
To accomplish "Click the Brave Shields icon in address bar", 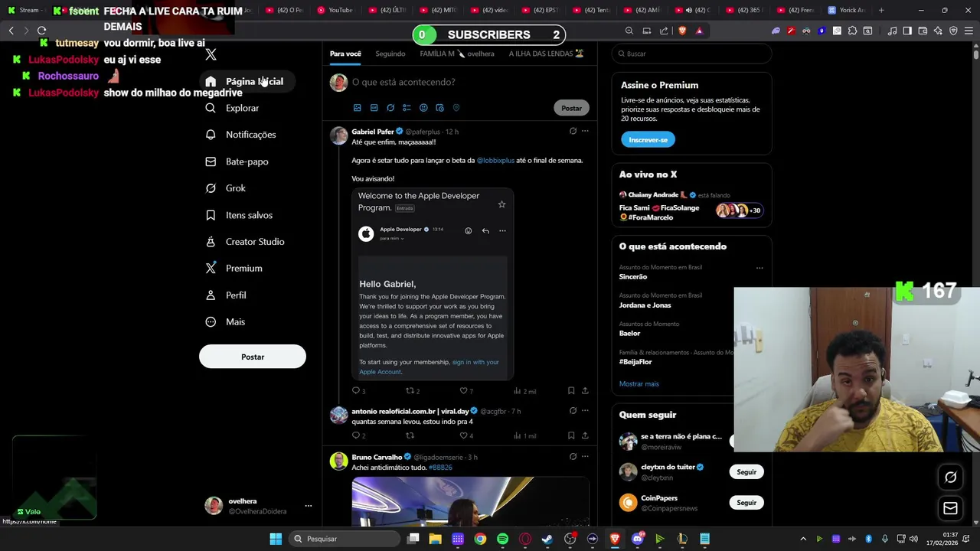I will [x=682, y=31].
